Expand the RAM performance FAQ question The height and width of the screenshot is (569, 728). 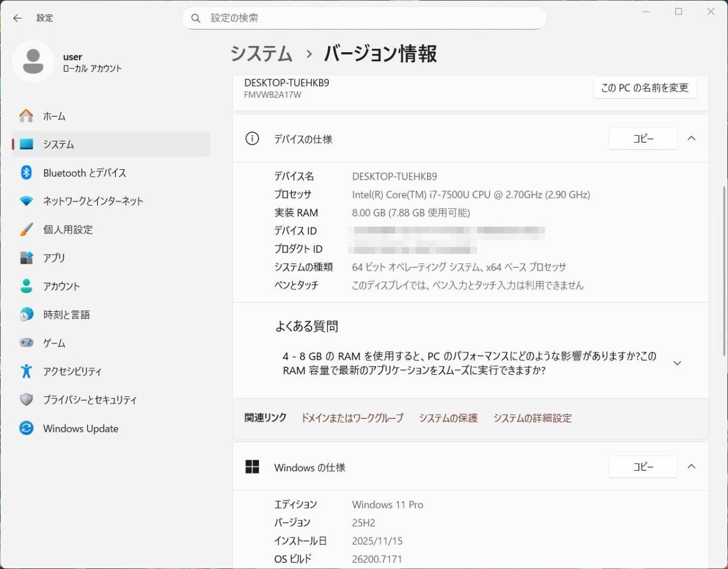pyautogui.click(x=676, y=362)
